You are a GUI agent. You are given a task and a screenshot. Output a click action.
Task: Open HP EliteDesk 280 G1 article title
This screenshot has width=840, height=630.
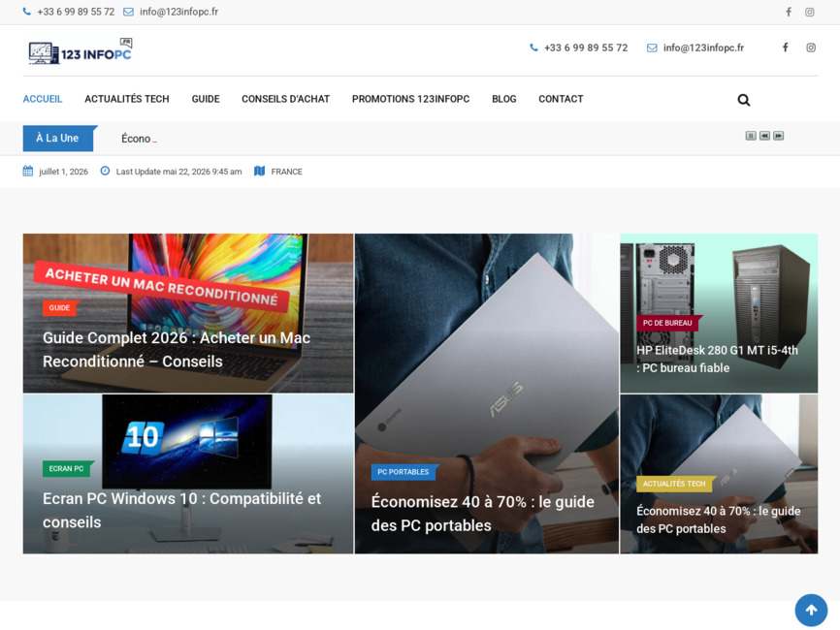tap(718, 359)
